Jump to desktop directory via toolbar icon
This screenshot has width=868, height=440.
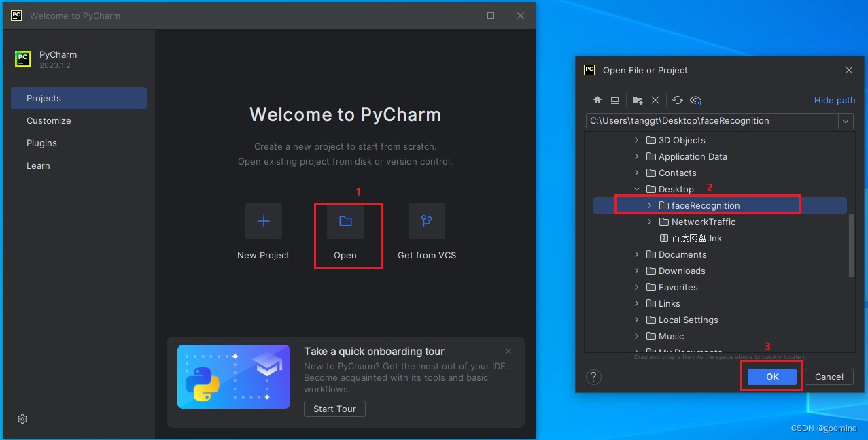coord(615,100)
